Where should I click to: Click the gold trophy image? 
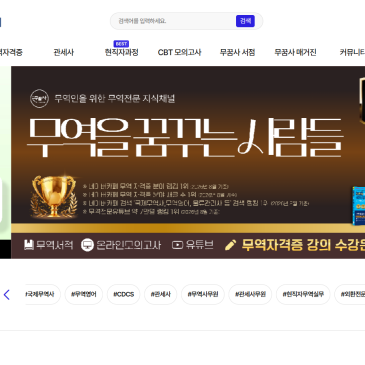[54, 196]
